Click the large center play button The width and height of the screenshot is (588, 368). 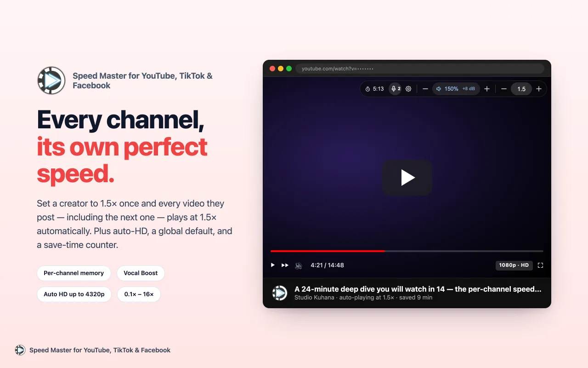pos(407,178)
